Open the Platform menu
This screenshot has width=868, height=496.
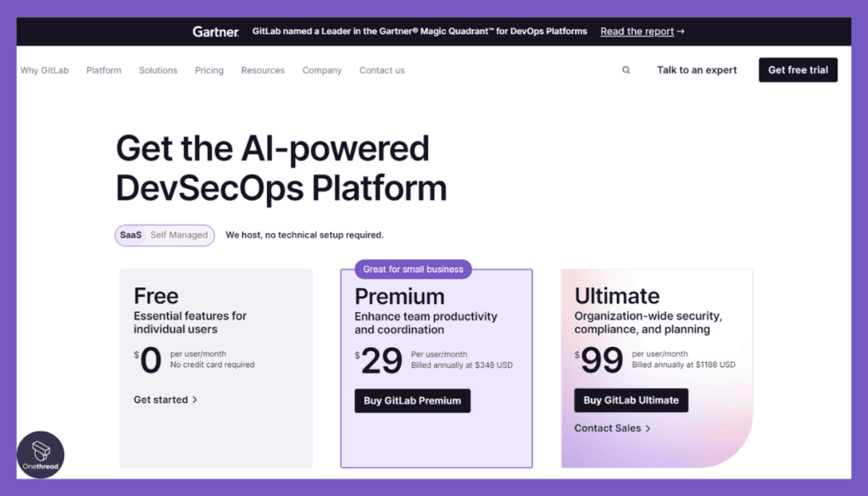coord(103,70)
